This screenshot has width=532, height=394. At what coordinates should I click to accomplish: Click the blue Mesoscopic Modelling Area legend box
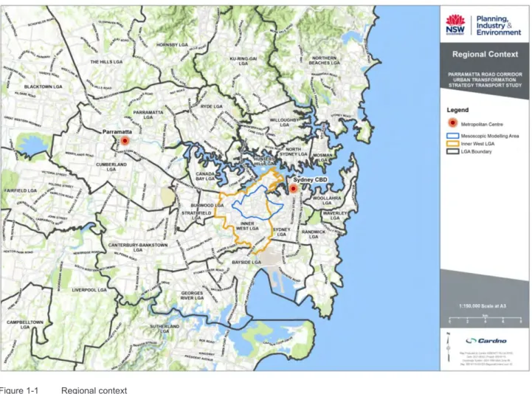[x=452, y=136]
